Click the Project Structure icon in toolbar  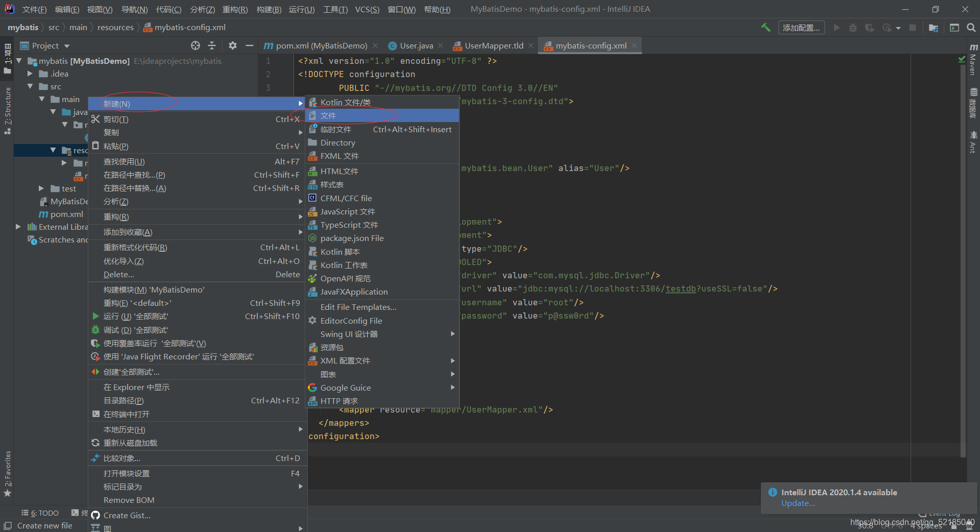coord(934,28)
